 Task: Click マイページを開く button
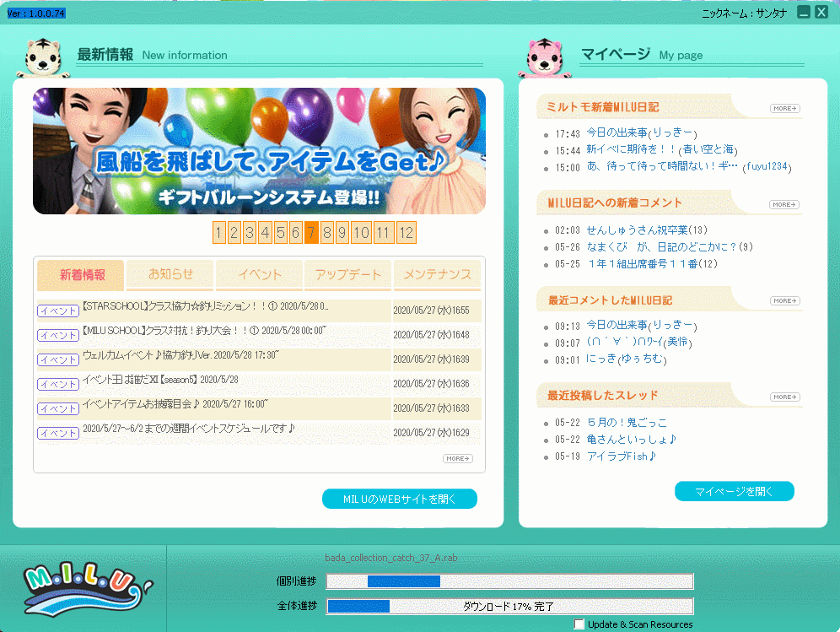coord(734,491)
